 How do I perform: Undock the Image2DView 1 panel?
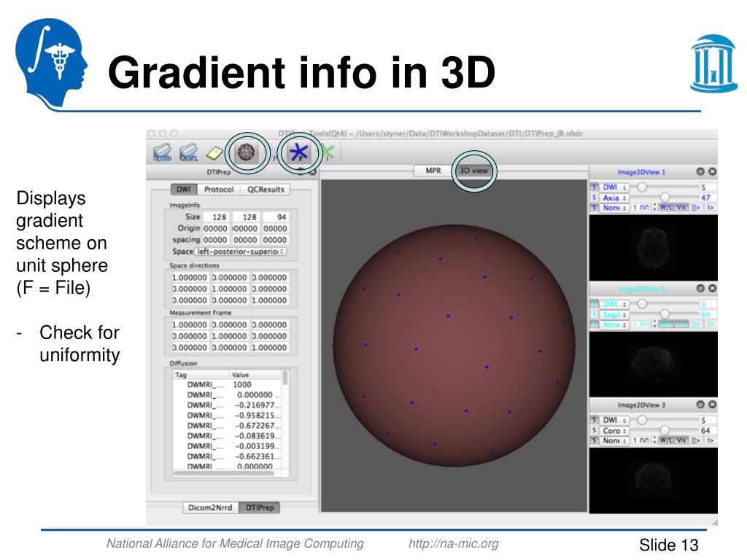click(700, 171)
